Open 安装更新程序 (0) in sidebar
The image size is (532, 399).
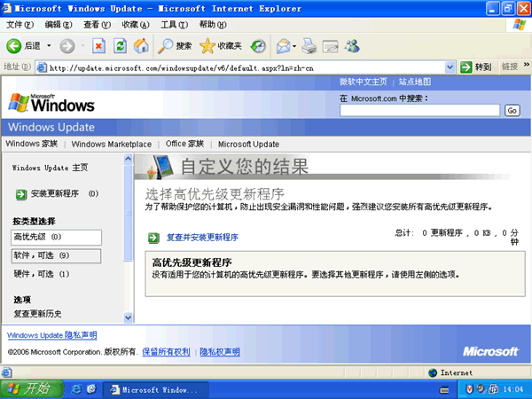pos(65,193)
